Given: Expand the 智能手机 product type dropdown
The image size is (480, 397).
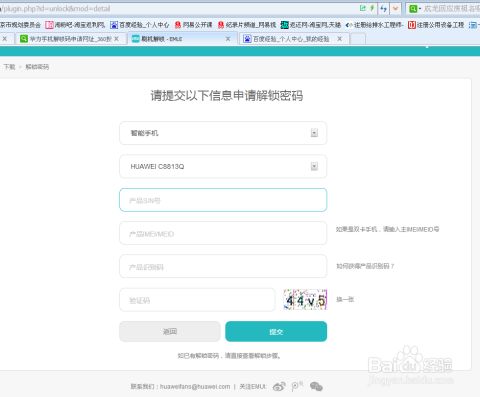Looking at the screenshot, I should coord(223,133).
